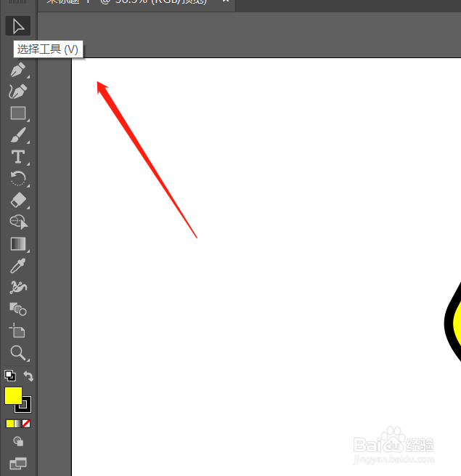Screen dimensions: 461x476
Task: Change the drawing mode
Action: (18, 441)
